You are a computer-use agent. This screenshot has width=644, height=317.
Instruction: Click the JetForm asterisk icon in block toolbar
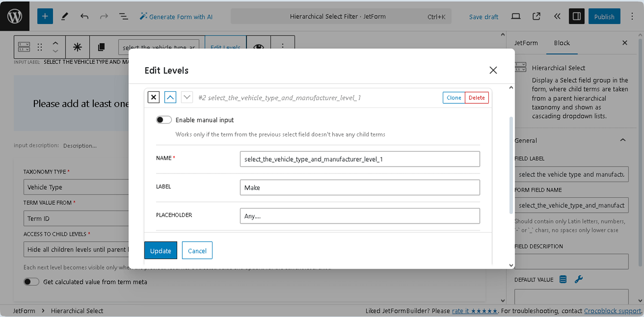(78, 47)
